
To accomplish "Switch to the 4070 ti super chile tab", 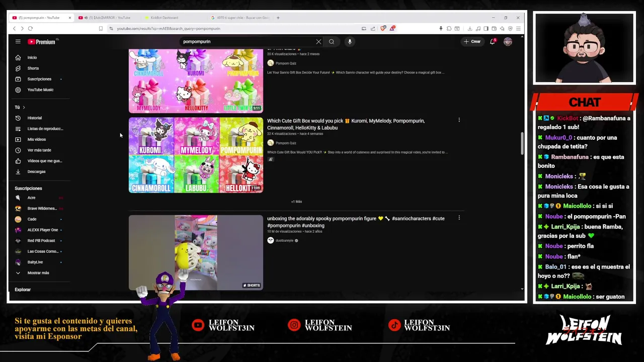I will click(240, 18).
